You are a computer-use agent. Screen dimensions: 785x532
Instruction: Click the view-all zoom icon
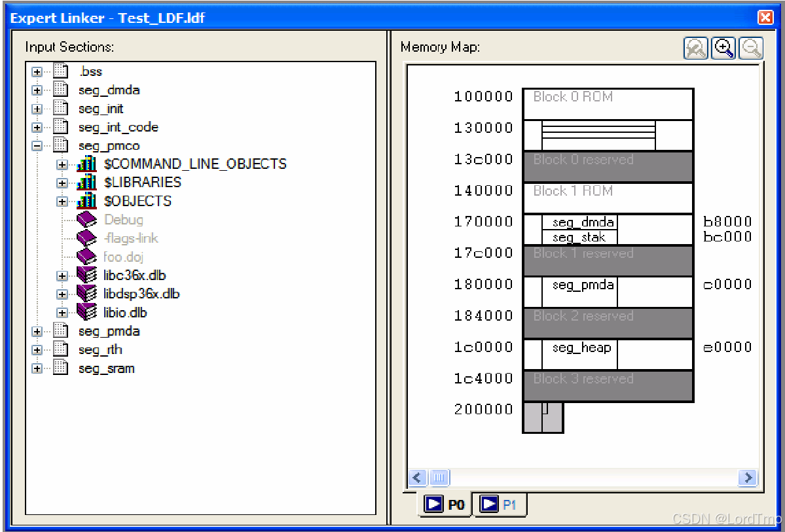pyautogui.click(x=696, y=48)
